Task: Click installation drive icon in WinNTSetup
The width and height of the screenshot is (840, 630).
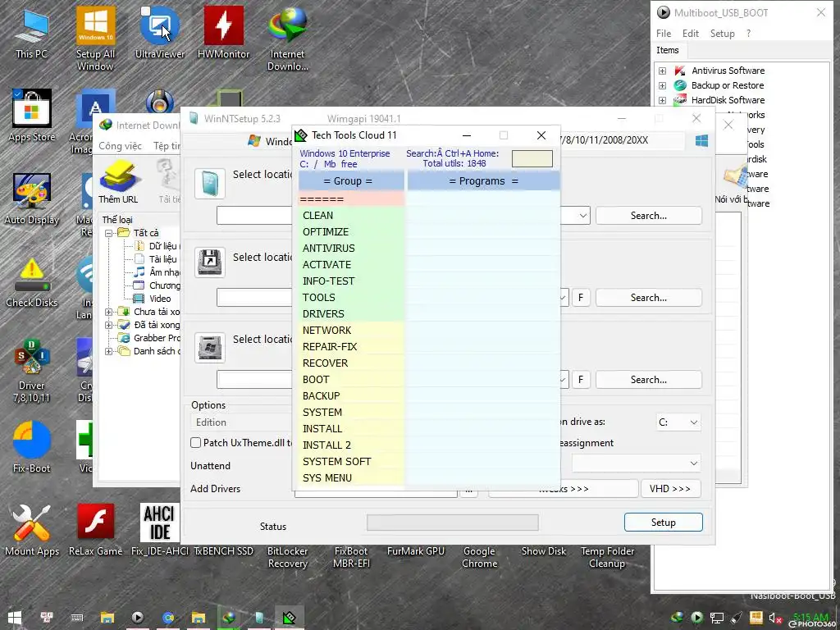Action: click(209, 348)
